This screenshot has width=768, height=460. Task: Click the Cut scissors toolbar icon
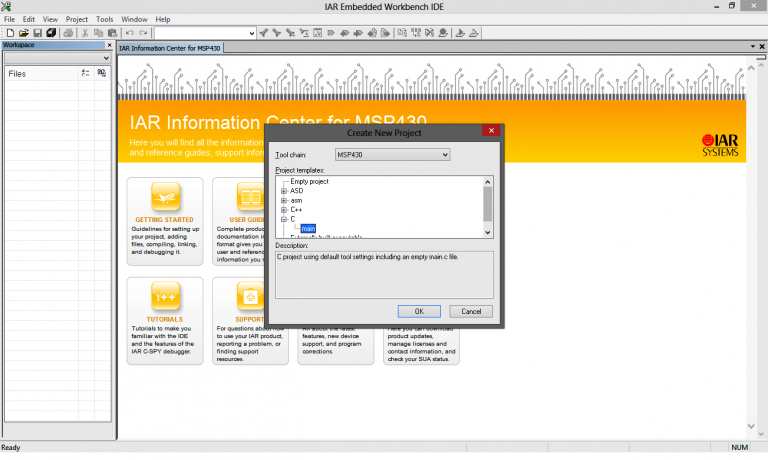pyautogui.click(x=85, y=33)
